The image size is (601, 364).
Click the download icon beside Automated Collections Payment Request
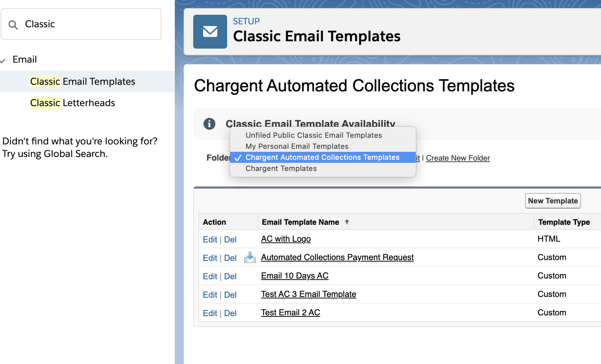pyautogui.click(x=250, y=258)
